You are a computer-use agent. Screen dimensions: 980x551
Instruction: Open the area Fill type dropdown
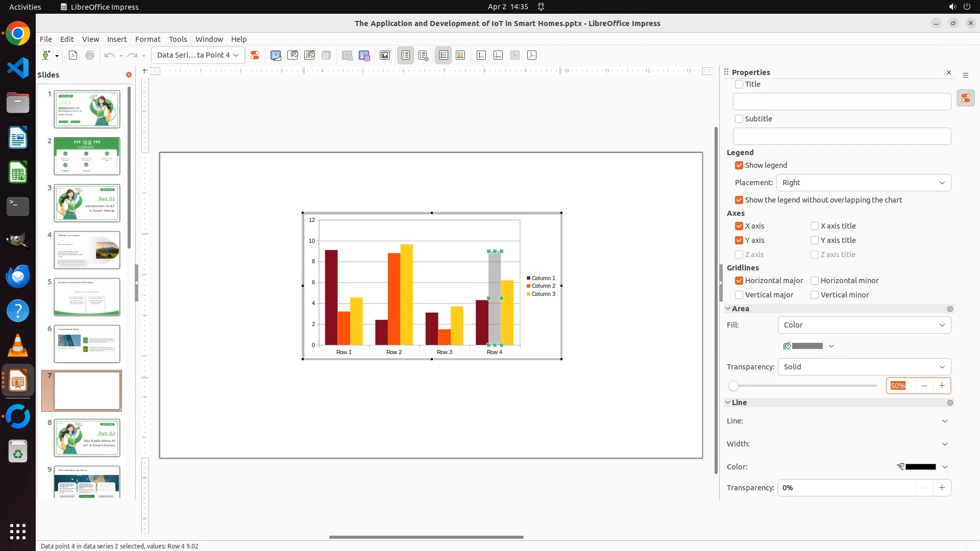[864, 325]
